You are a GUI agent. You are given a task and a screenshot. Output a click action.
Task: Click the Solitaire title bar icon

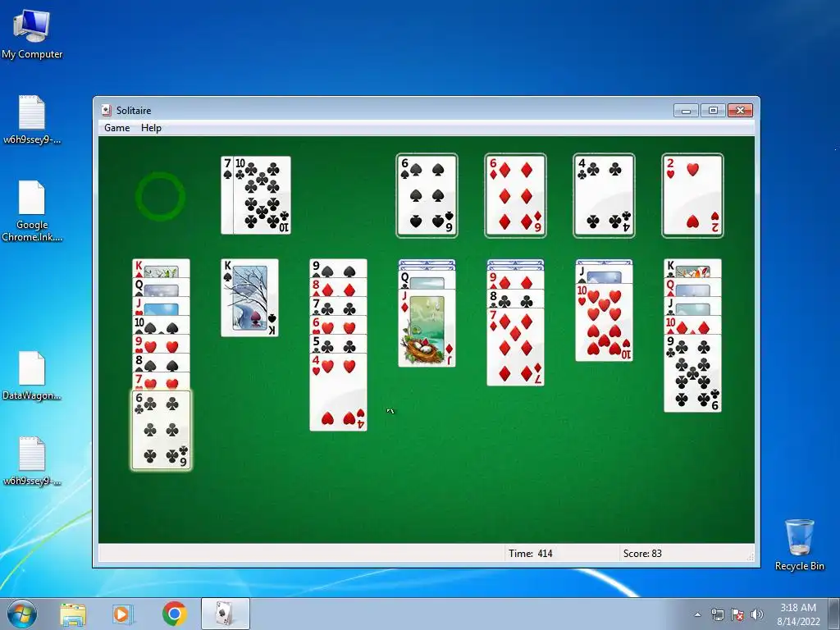tap(106, 111)
